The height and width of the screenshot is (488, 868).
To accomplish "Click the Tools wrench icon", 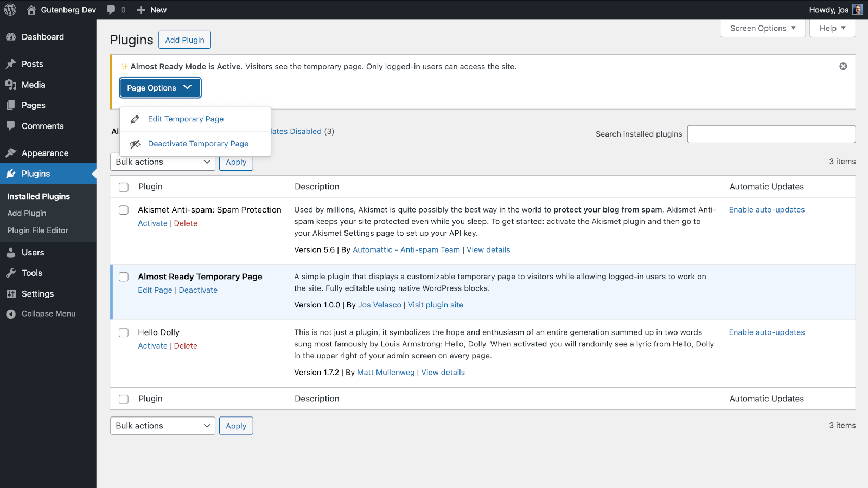I will point(11,273).
